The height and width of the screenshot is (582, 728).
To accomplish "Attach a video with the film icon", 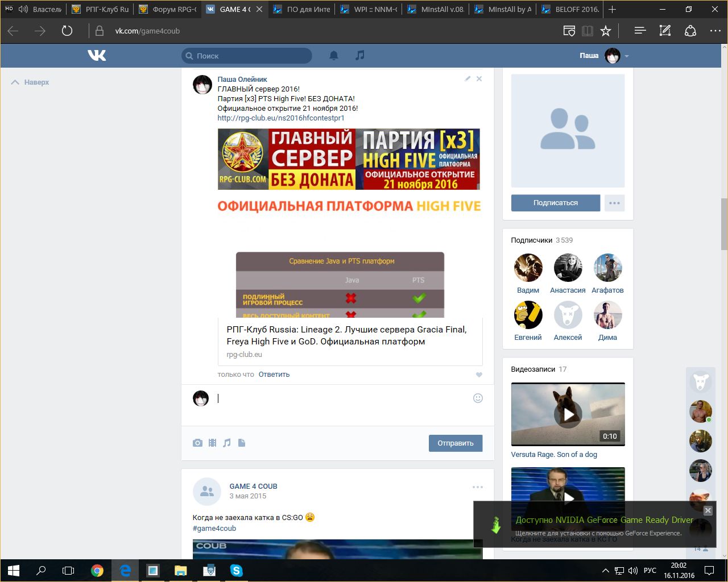I will click(x=212, y=443).
